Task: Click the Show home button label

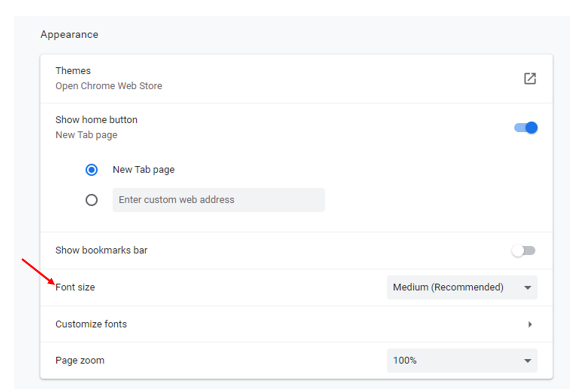Action: (96, 120)
